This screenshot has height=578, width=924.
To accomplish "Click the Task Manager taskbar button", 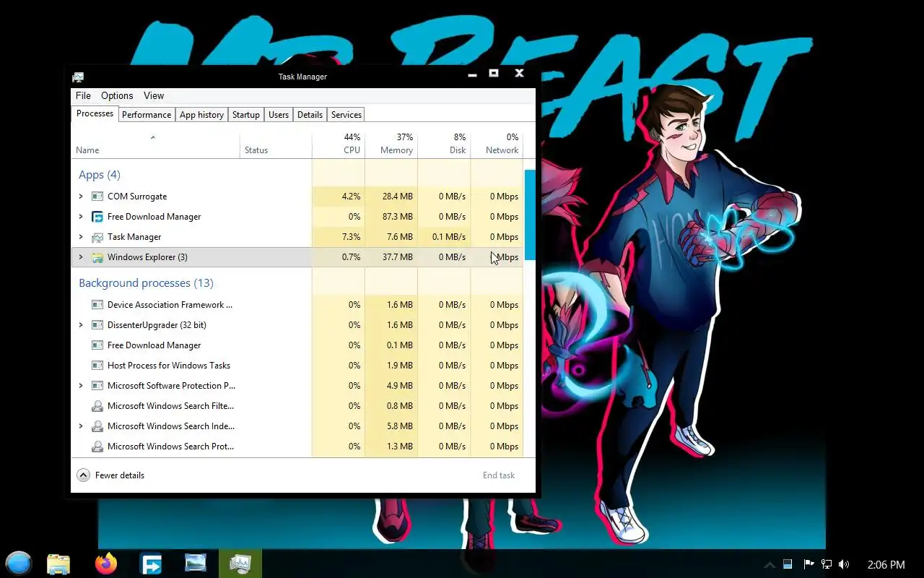I will point(240,564).
